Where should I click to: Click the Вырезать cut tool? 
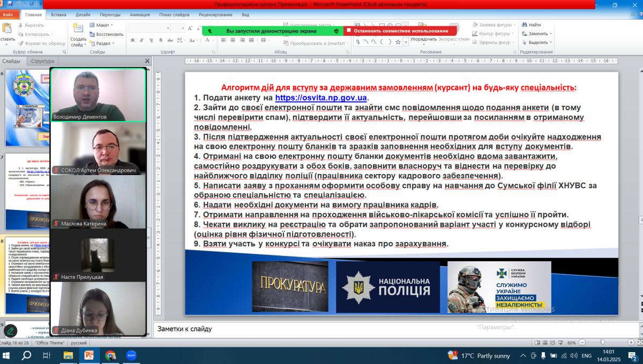31,25
